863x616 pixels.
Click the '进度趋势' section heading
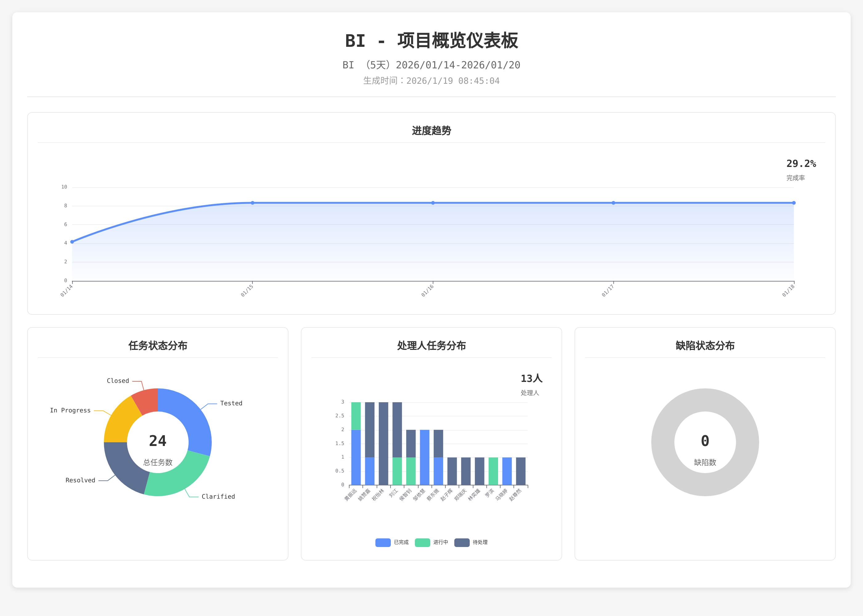point(431,131)
